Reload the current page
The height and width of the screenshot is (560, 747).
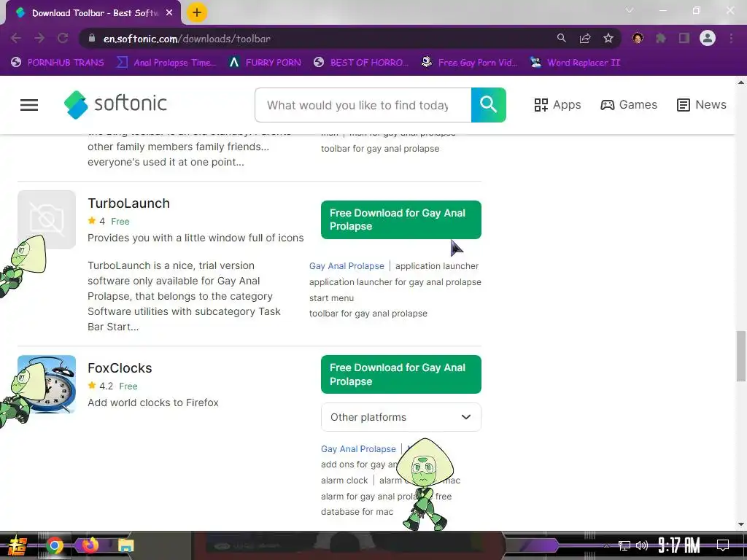tap(63, 38)
